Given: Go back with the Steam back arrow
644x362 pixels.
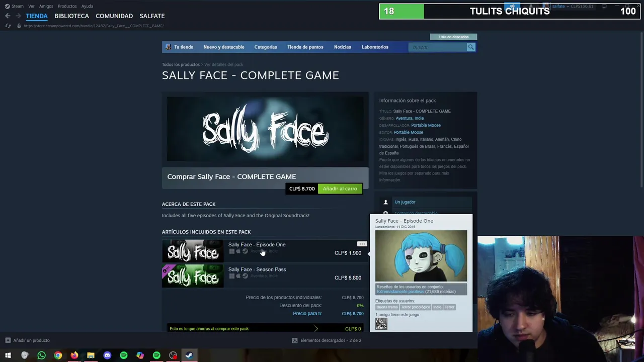Looking at the screenshot, I should tap(8, 16).
